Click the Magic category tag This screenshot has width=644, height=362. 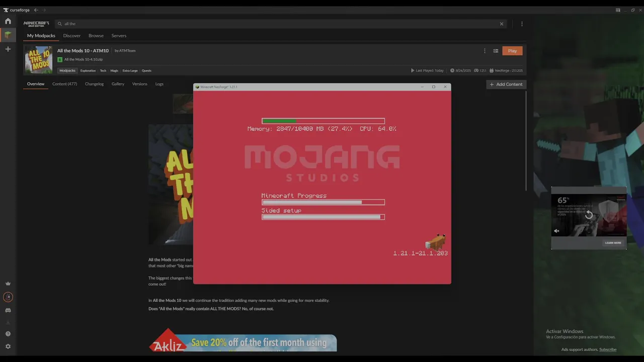coord(114,70)
